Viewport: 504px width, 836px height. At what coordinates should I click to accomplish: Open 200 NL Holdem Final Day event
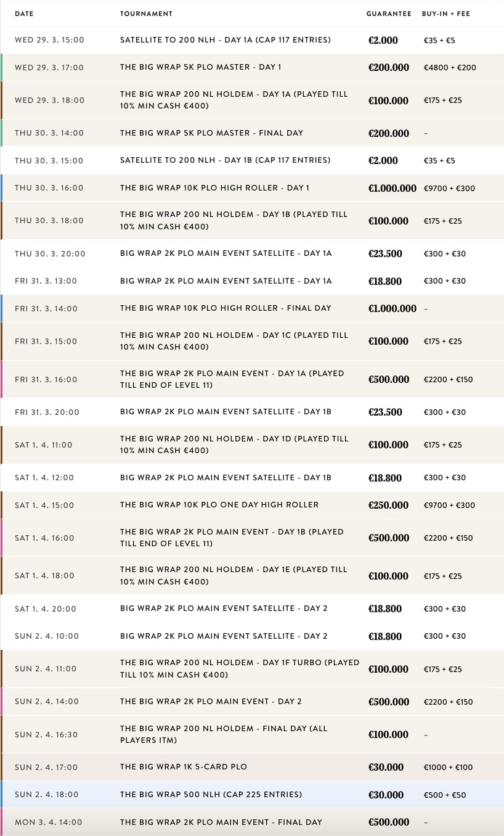(x=224, y=734)
